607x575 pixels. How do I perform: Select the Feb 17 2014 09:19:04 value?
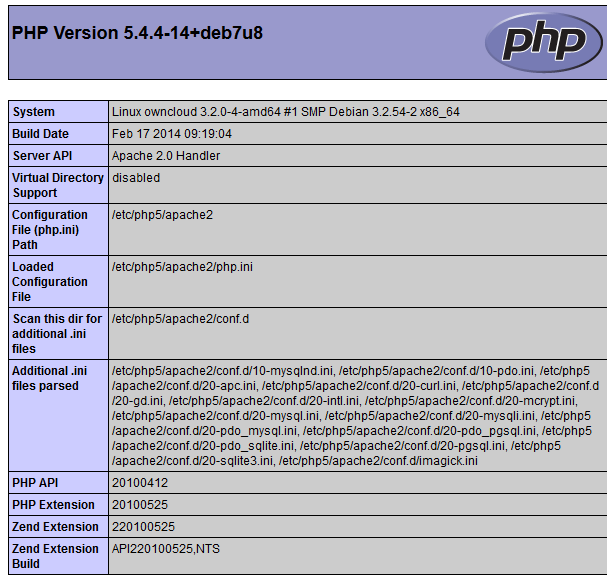coord(172,134)
